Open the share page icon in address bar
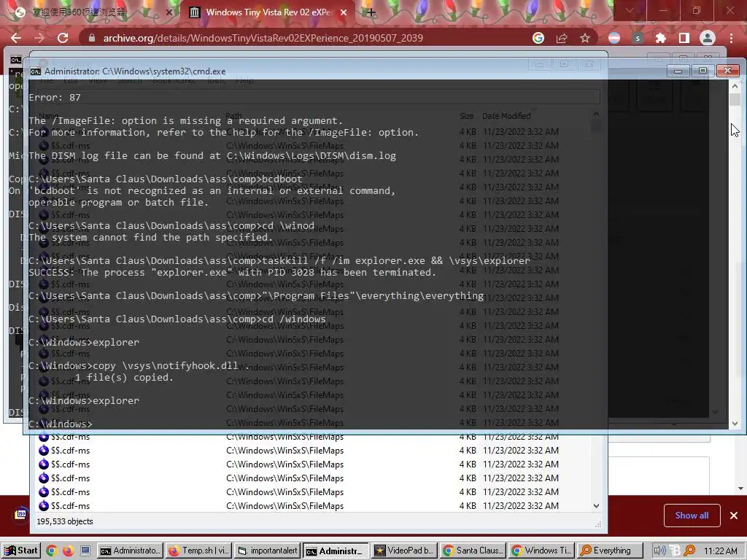 coord(562,38)
